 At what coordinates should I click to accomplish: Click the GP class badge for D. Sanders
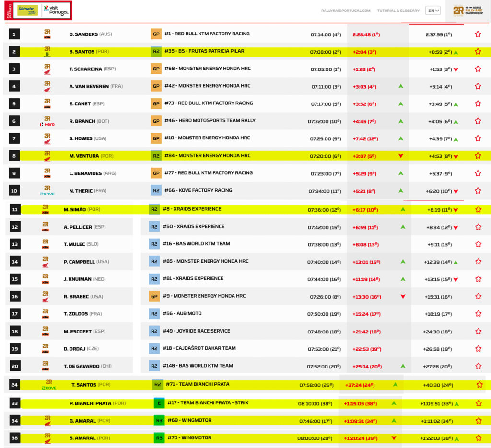pos(156,34)
